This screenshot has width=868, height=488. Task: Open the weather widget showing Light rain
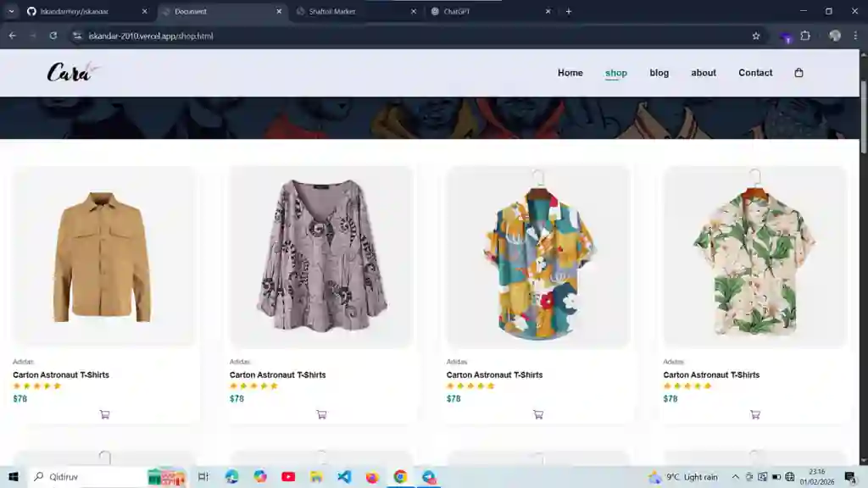684,476
